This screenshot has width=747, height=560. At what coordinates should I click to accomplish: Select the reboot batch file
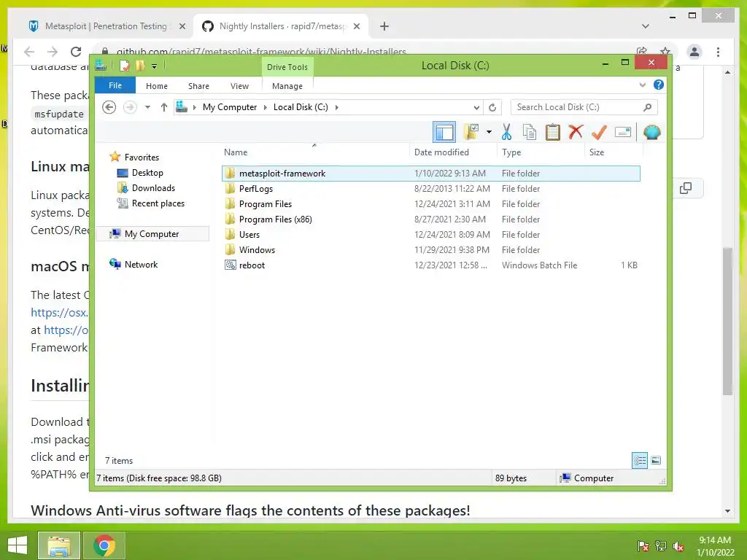coord(430,265)
